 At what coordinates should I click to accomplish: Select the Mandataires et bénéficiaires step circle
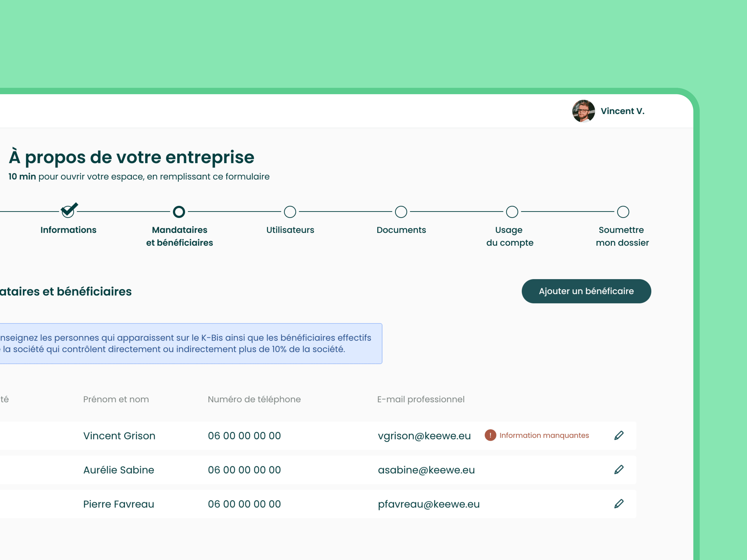pos(179,212)
